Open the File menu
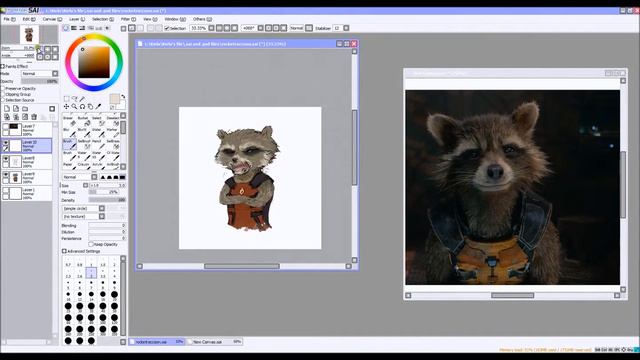This screenshot has width=640, height=360. (9, 19)
